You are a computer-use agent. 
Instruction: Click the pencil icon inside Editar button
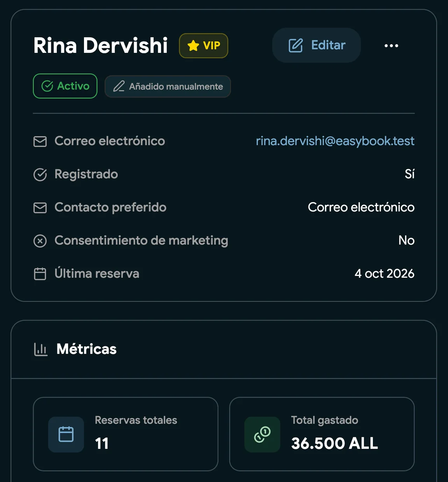296,45
